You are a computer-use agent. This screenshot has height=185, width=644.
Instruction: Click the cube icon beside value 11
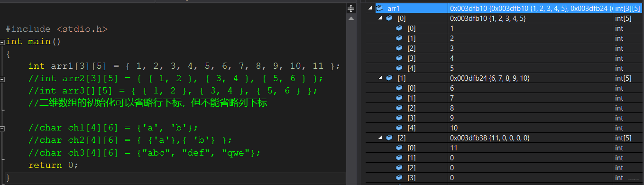click(x=399, y=148)
